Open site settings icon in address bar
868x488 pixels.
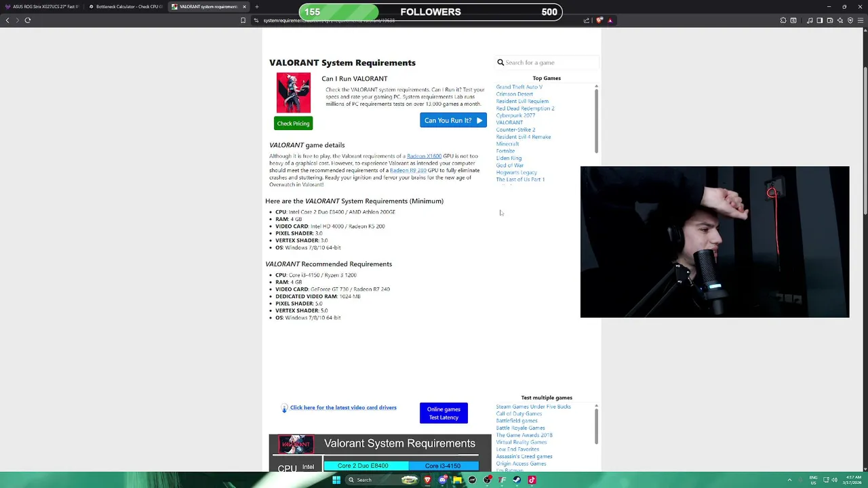tap(256, 20)
